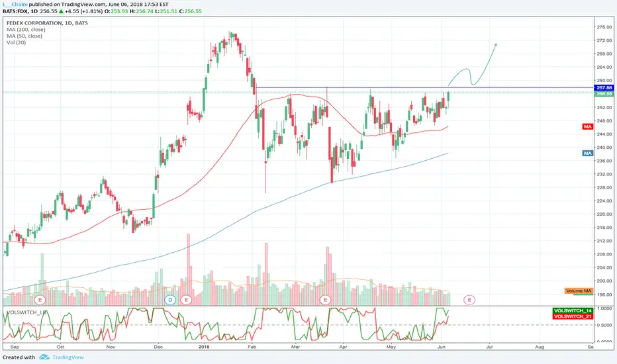Screen dimensions: 617x364
Task: Click the late December earnings E marker
Action: tap(186, 300)
